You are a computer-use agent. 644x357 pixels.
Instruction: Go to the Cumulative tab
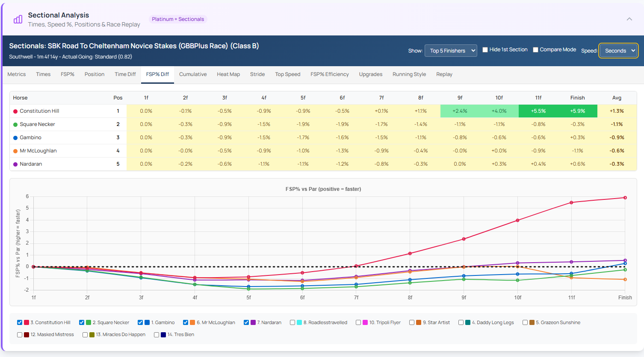pos(193,74)
